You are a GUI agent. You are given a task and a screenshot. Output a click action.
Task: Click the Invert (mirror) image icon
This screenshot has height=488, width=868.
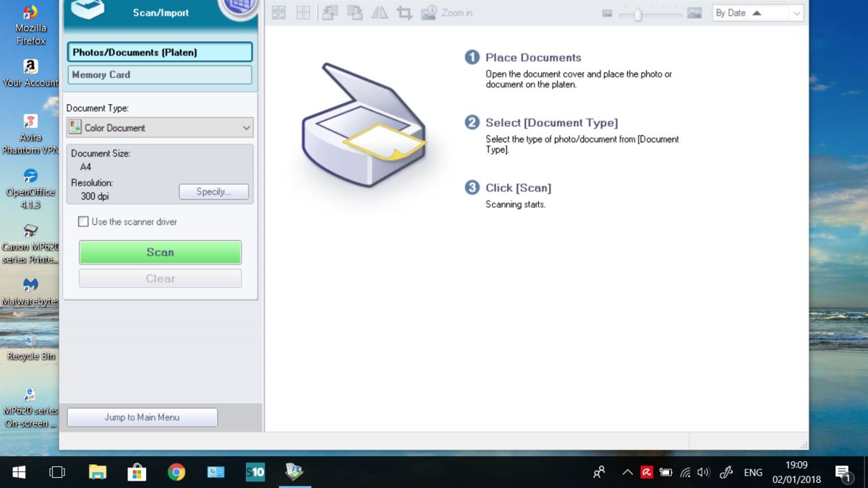click(x=380, y=13)
